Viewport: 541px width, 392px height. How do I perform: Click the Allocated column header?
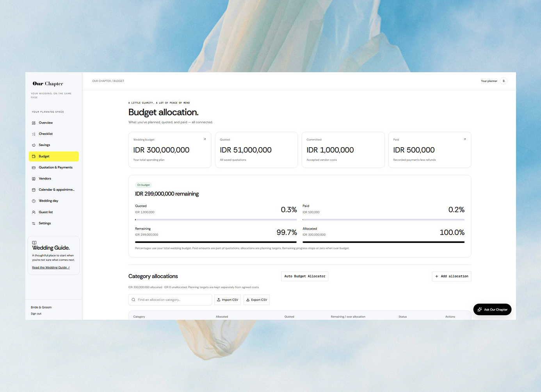coord(222,317)
